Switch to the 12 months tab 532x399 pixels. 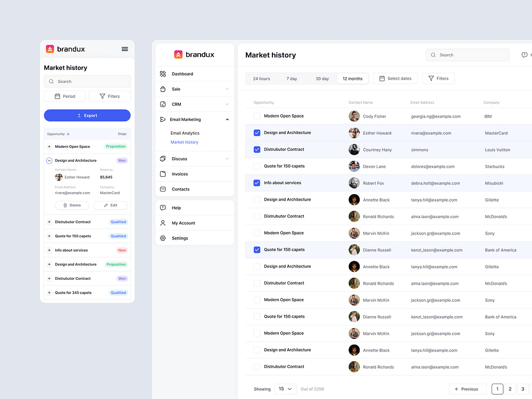point(353,78)
